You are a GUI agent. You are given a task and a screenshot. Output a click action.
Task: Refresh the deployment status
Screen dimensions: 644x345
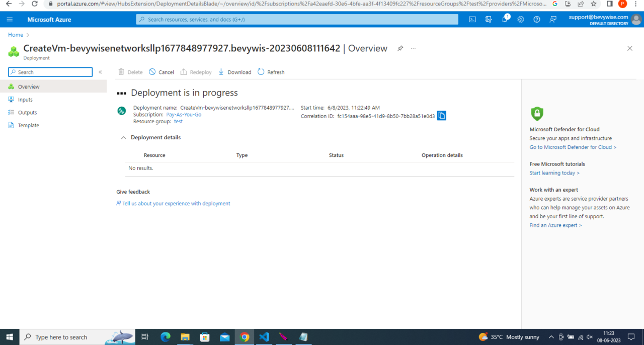click(271, 72)
